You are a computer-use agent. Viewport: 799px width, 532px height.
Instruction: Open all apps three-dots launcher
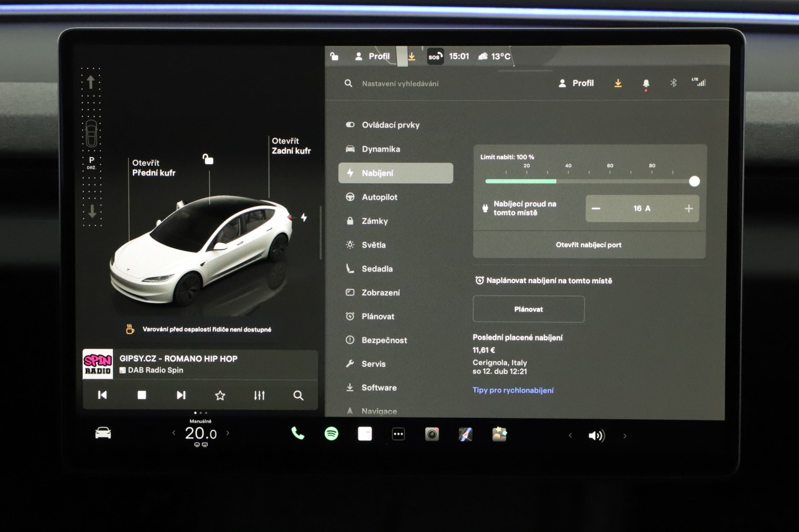[x=398, y=434]
